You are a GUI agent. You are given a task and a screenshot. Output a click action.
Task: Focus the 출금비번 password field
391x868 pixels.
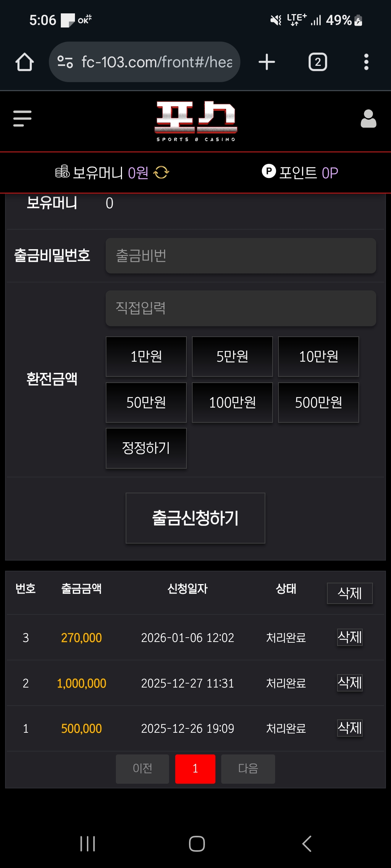(241, 256)
